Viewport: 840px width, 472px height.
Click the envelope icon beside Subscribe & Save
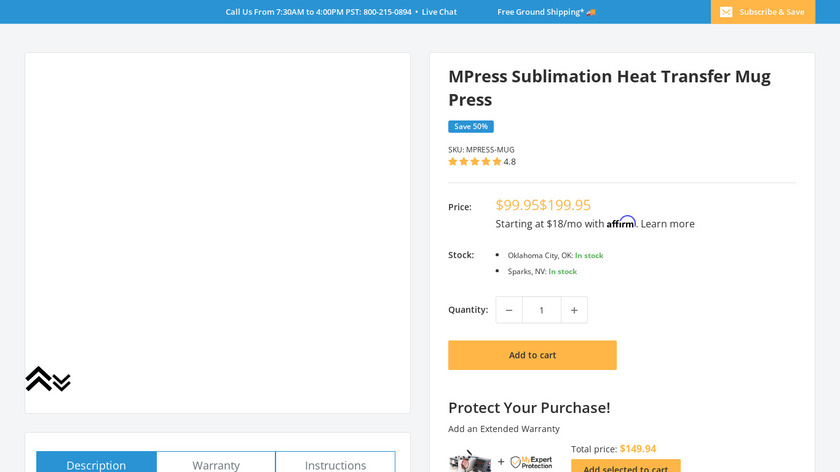726,12
